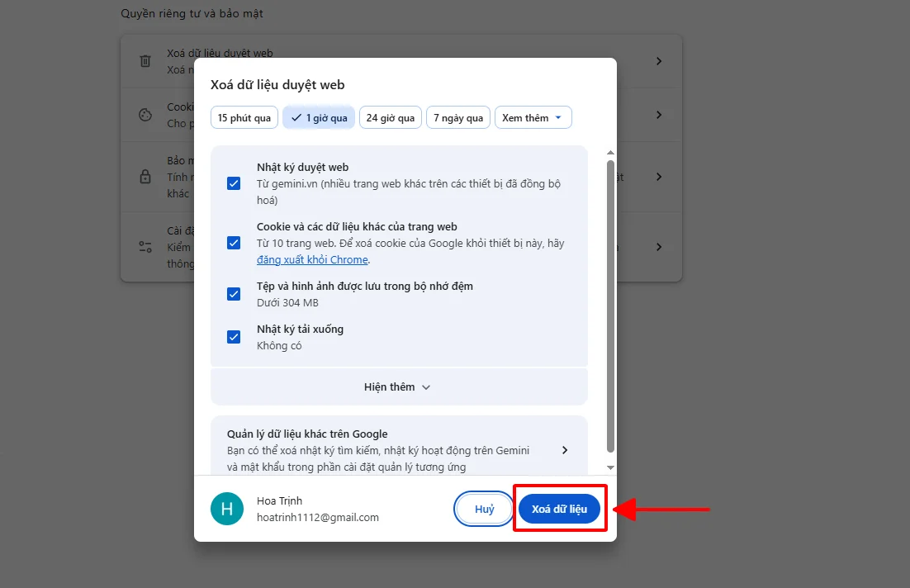The width and height of the screenshot is (910, 588).
Task: Select the 1 giờ qua time range
Action: (319, 117)
